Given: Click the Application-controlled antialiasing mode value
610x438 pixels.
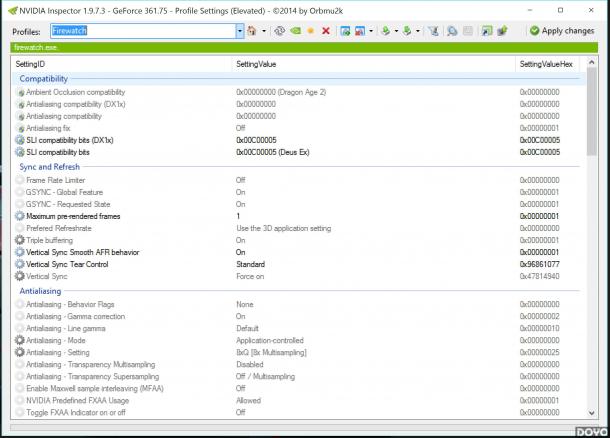Looking at the screenshot, I should tap(270, 340).
